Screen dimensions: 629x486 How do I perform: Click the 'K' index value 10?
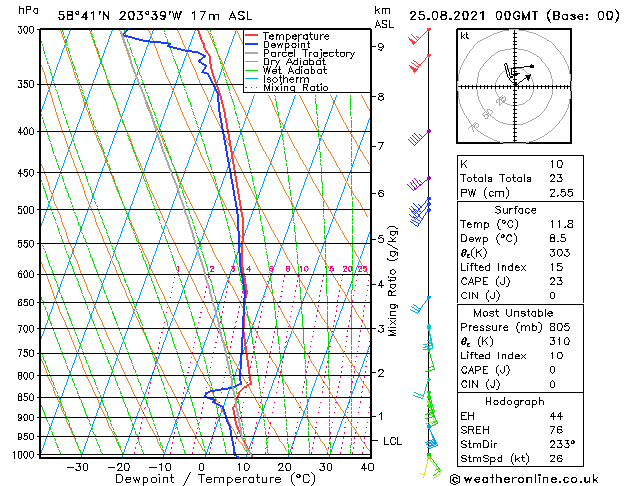coord(556,164)
